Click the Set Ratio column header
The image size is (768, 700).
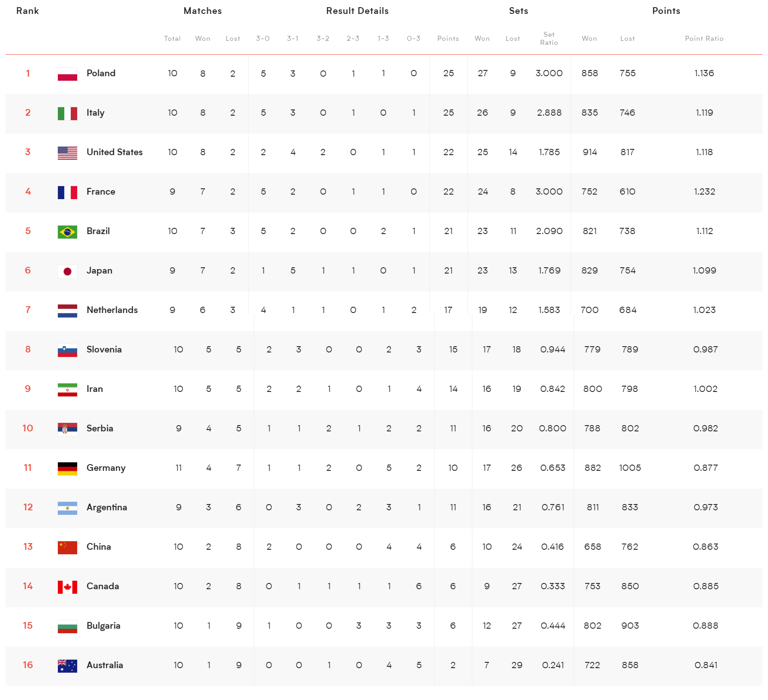pyautogui.click(x=549, y=39)
